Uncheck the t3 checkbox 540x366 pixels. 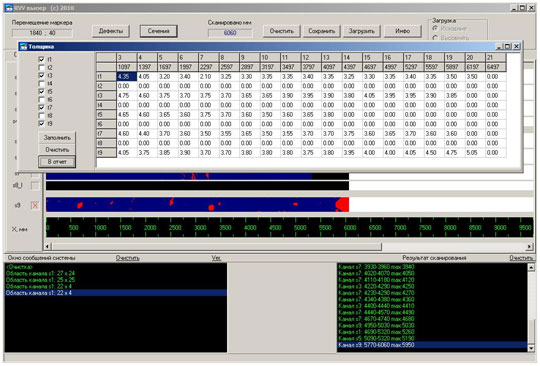(x=41, y=75)
